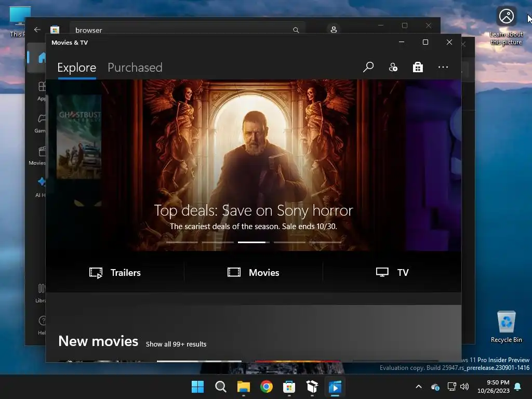Open AI Hub in Microsoft Store sidebar
Viewport: 532px width, 399px height.
41,188
